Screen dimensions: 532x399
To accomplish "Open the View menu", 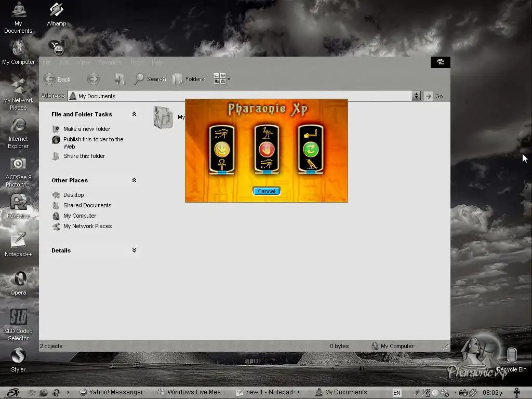I will coord(83,62).
